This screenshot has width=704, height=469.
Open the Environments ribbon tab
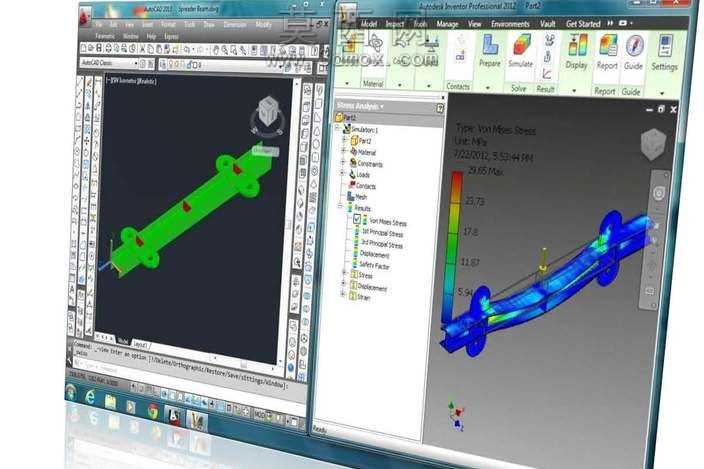[510, 24]
